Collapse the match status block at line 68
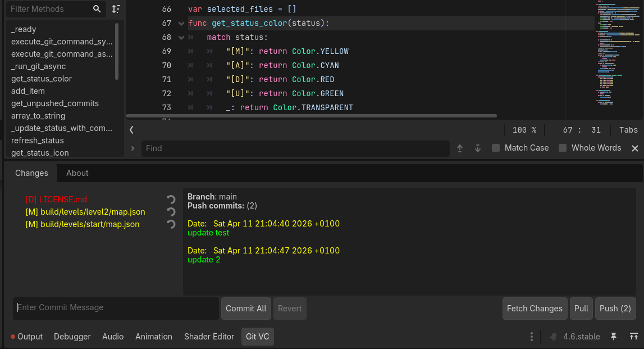 [181, 38]
